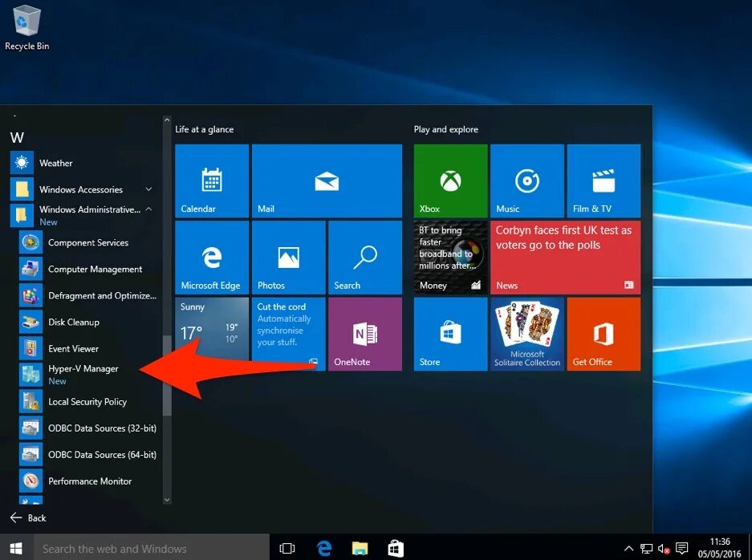The height and width of the screenshot is (560, 752).
Task: Launch Performance Monitor
Action: pos(89,481)
